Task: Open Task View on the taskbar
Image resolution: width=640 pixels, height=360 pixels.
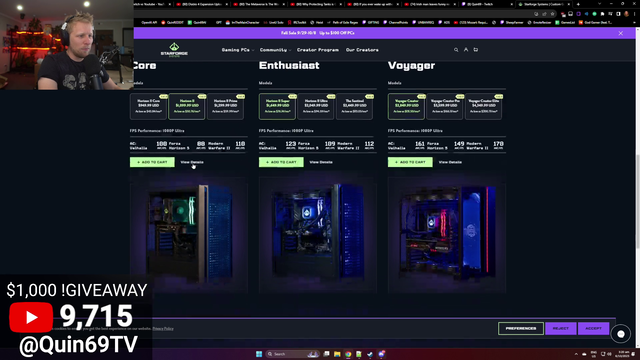Action: click(x=326, y=354)
